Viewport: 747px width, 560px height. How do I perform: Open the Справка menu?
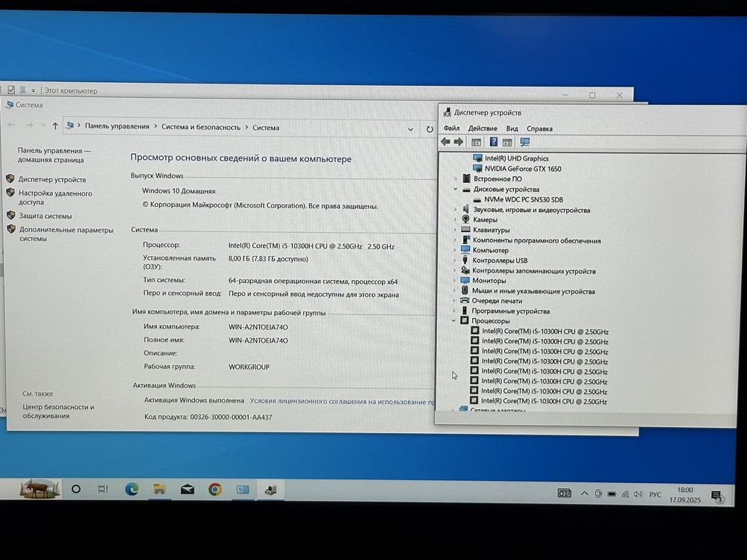(x=539, y=128)
